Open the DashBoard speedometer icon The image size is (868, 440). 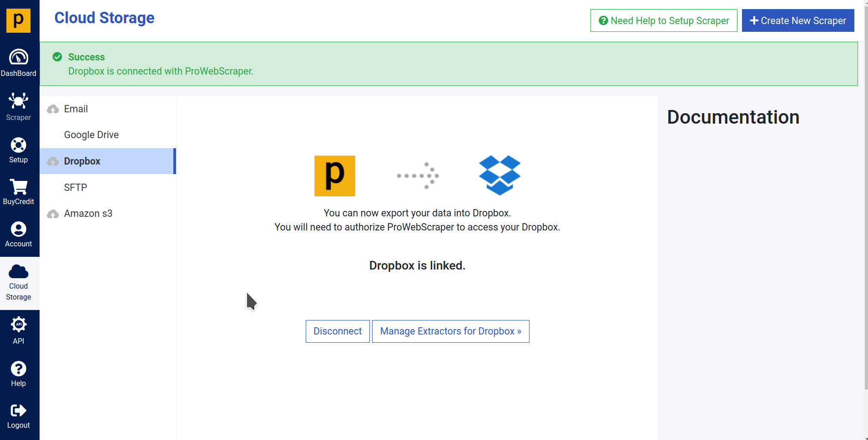[x=19, y=57]
